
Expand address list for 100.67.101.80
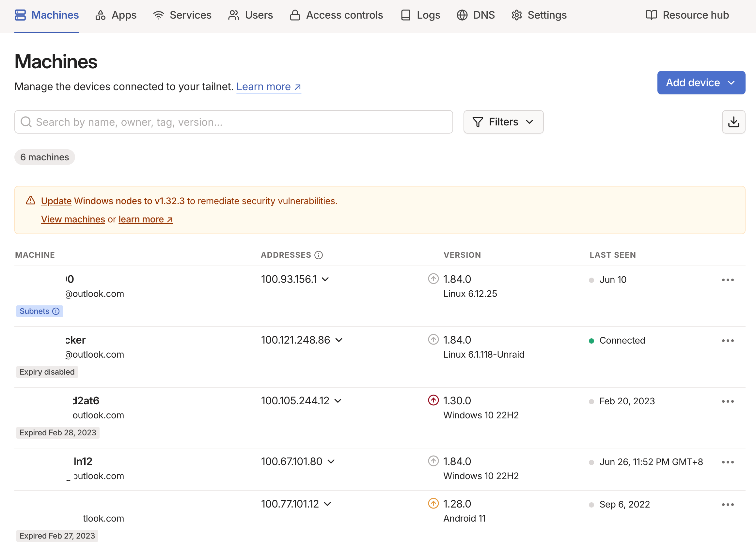point(331,461)
